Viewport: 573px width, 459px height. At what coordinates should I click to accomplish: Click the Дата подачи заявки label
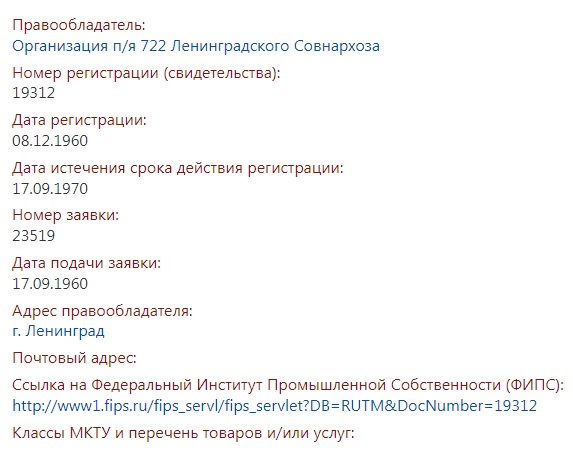[87, 263]
